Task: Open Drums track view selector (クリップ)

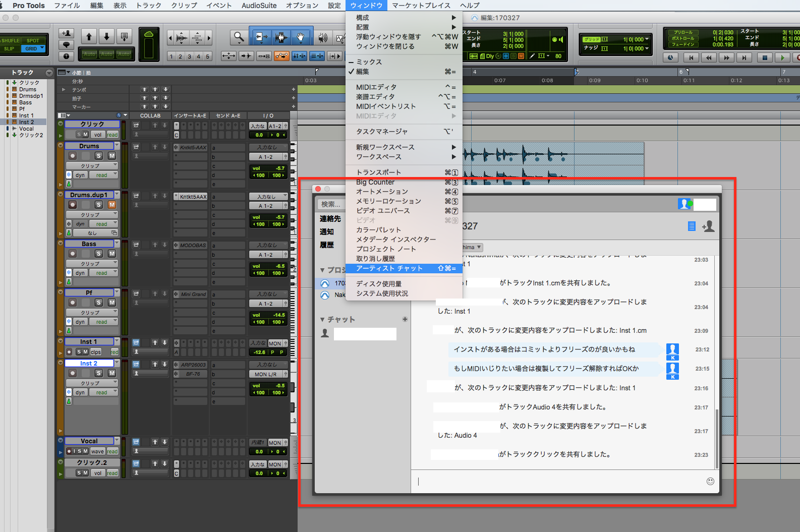Action: (91, 165)
